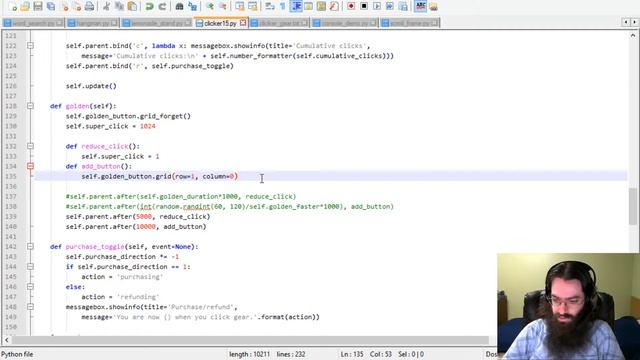The height and width of the screenshot is (360, 640).
Task: Toggle word wrap in the toolbar
Action: [270, 6]
